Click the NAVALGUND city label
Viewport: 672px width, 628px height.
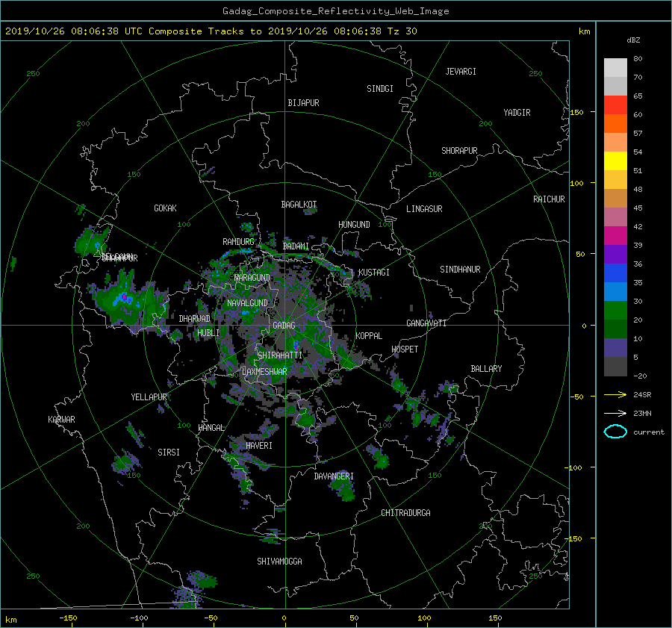point(247,303)
